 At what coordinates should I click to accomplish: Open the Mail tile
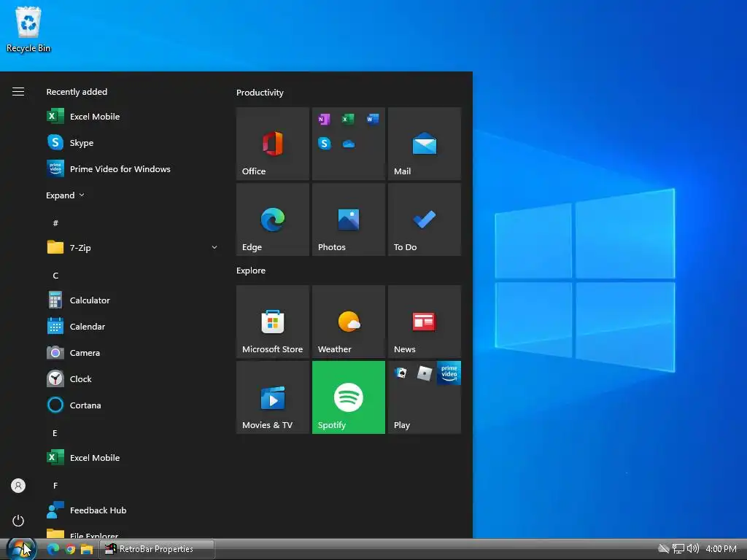(x=424, y=144)
